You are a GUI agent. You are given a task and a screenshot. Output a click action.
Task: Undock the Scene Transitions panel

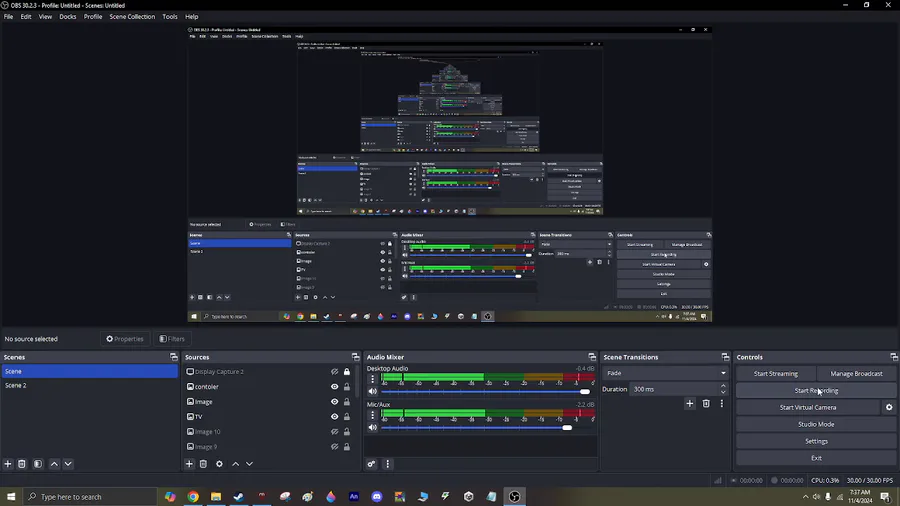(x=725, y=357)
